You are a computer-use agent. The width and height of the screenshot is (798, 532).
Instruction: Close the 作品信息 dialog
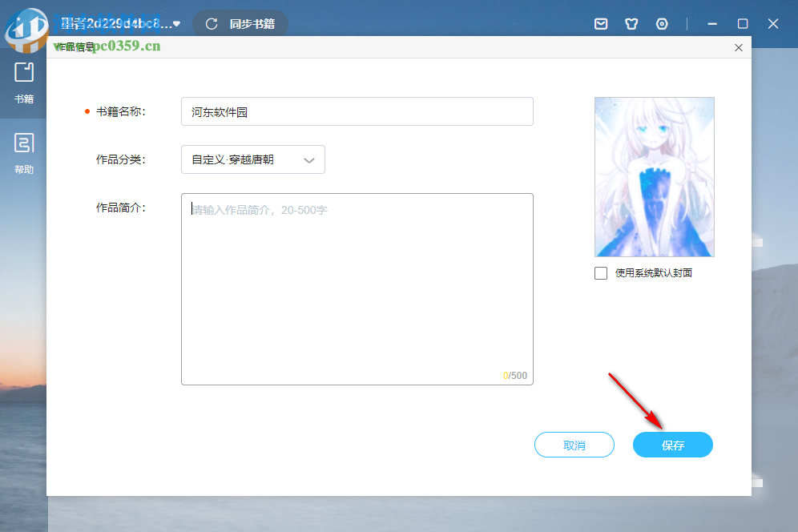[738, 47]
